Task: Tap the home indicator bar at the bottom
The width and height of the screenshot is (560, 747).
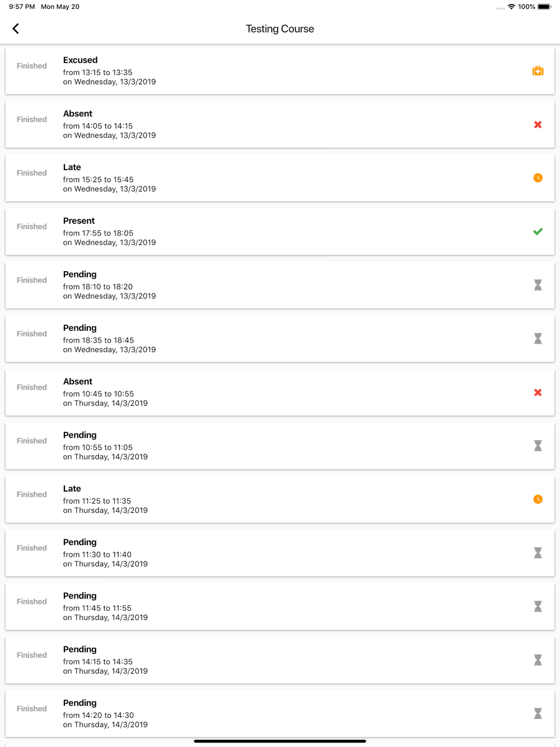Action: tap(280, 741)
